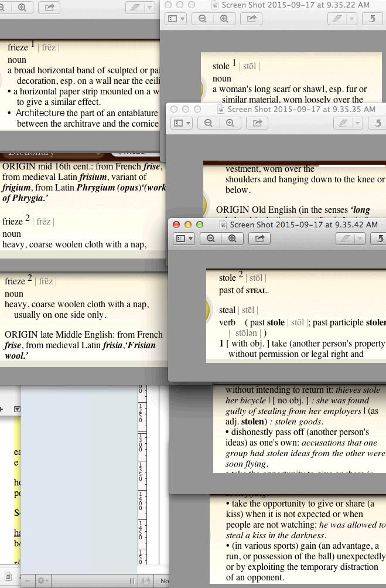Viewport: 386px width, 588px height.
Task: Close the 9.35.42 AM window with red button
Action: click(176, 225)
